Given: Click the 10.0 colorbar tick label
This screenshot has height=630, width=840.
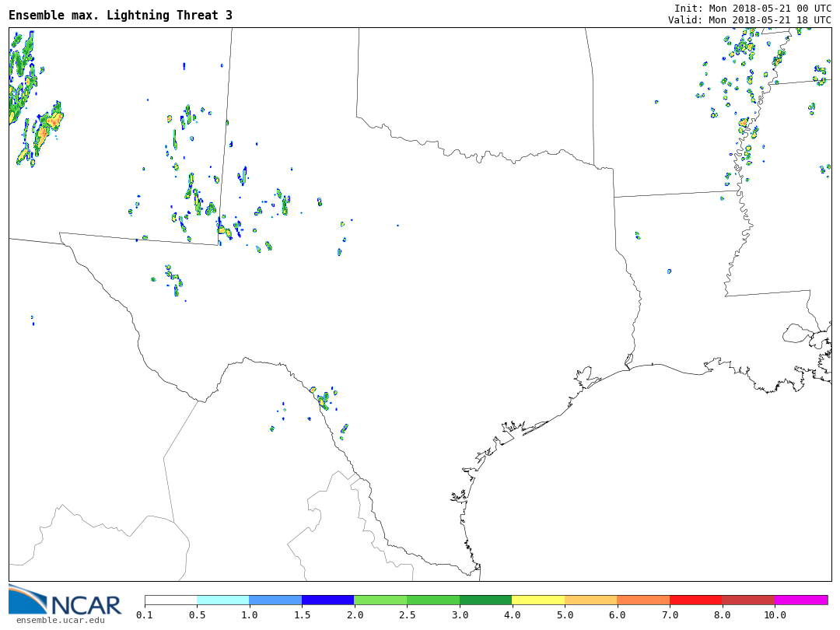Looking at the screenshot, I should coord(775,615).
